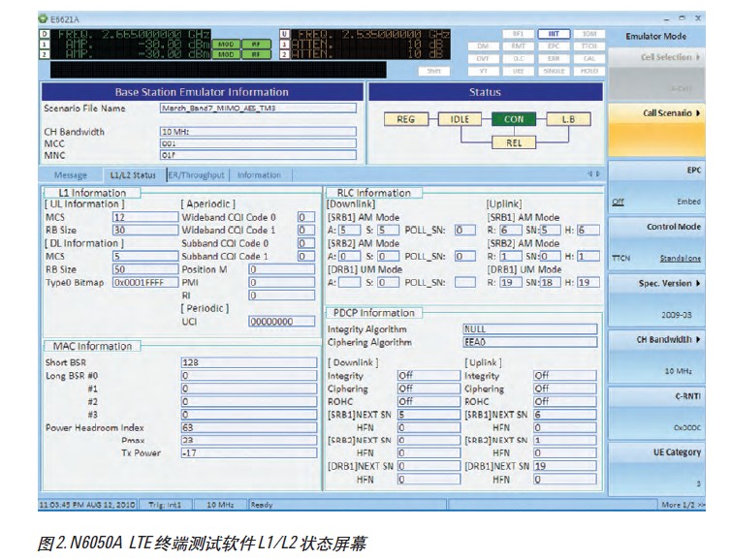Click the EPC indicator box in the indicator grid
This screenshot has height=560, width=731.
tap(554, 47)
